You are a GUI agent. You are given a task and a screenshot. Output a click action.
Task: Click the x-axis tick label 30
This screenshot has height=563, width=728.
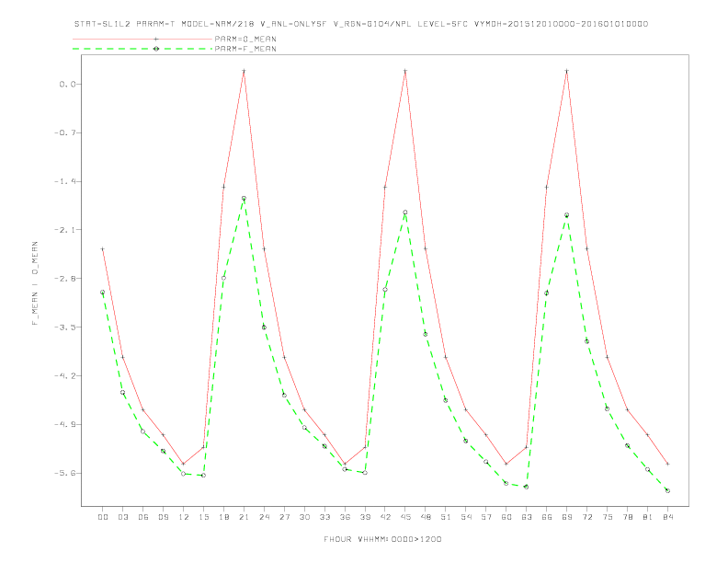point(304,517)
